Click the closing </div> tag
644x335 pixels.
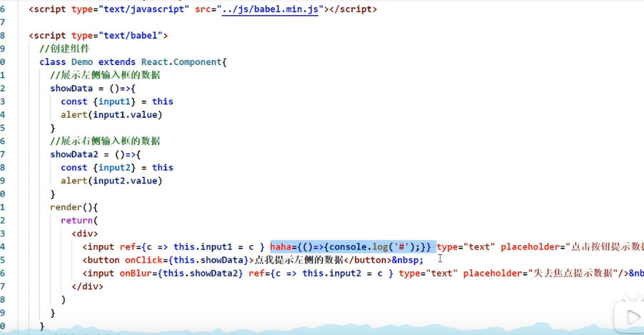coord(88,286)
